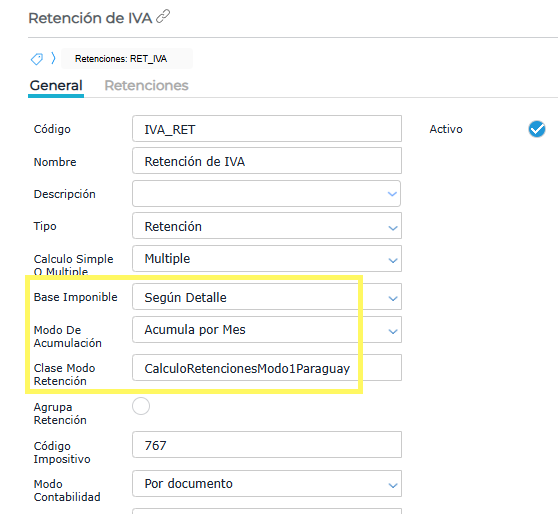
Task: Click the Código field containing IVA_RET
Action: click(x=267, y=128)
